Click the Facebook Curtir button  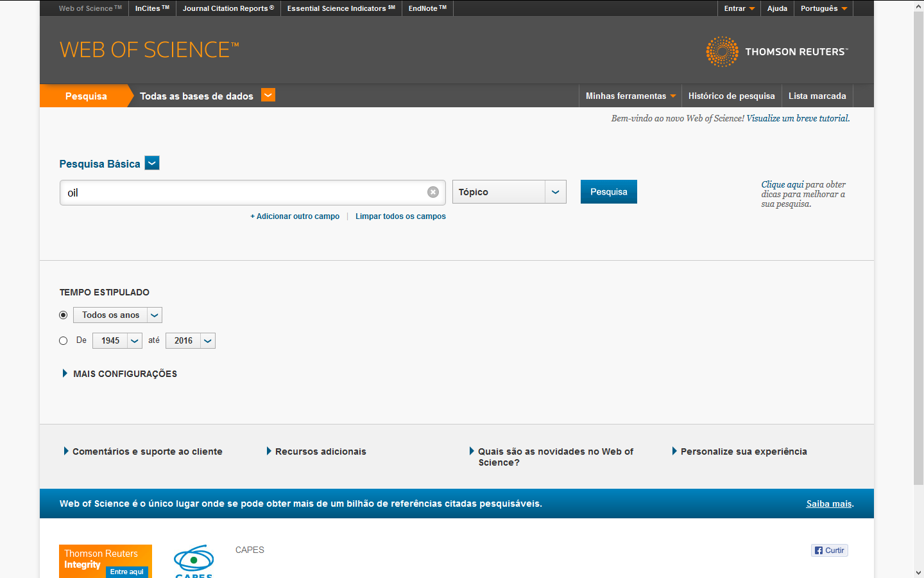[830, 550]
